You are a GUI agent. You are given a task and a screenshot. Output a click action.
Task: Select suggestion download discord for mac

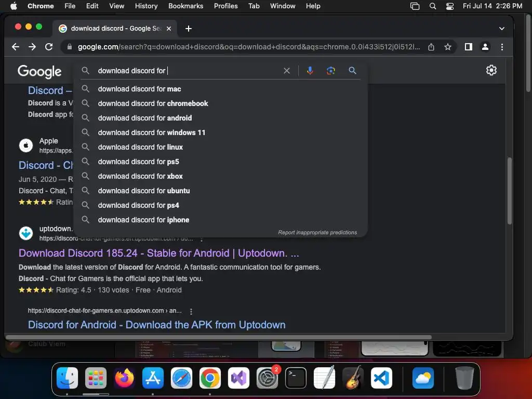(x=220, y=89)
